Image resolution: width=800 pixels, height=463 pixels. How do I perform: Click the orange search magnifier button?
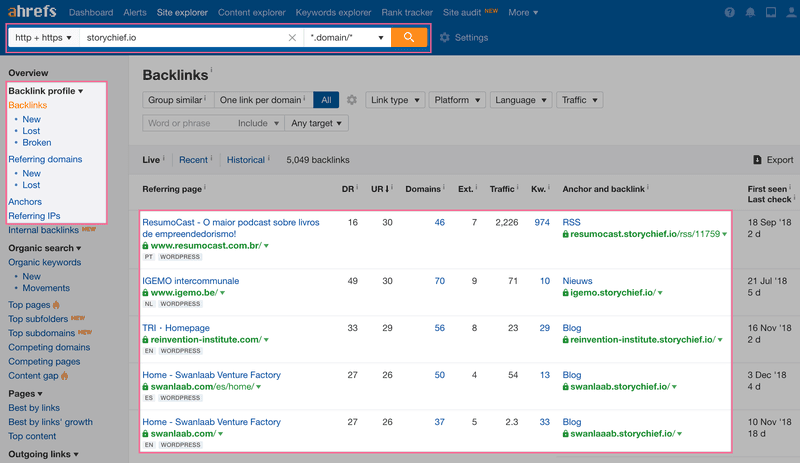[409, 37]
